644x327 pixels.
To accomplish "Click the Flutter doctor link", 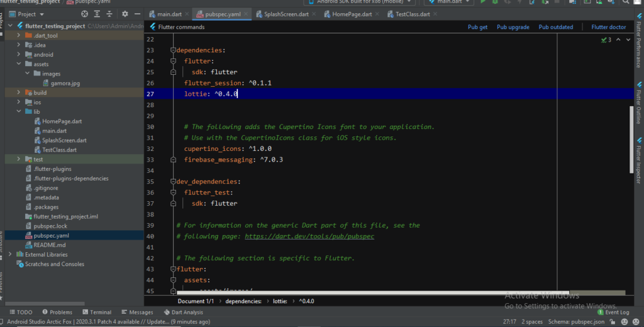I will click(609, 27).
